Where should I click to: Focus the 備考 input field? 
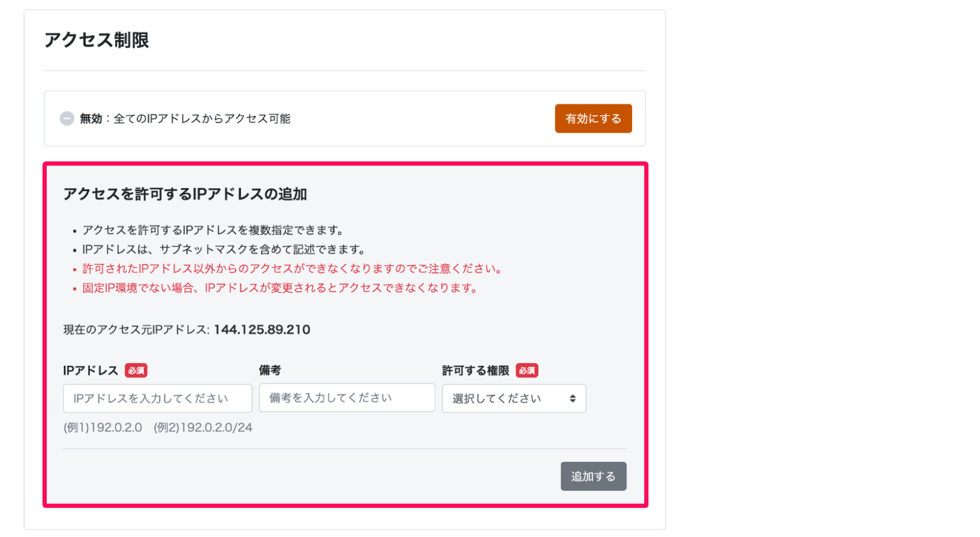(347, 397)
